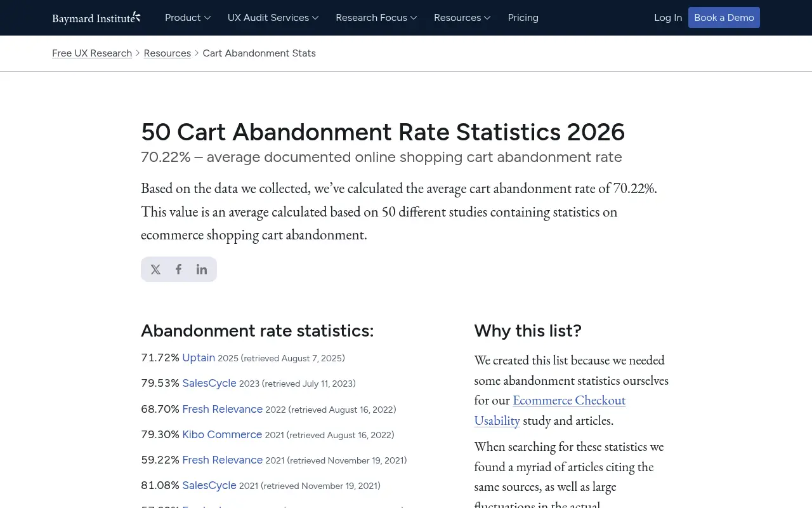Image resolution: width=812 pixels, height=508 pixels.
Task: Click the 79.53% statistic value
Action: 160,384
